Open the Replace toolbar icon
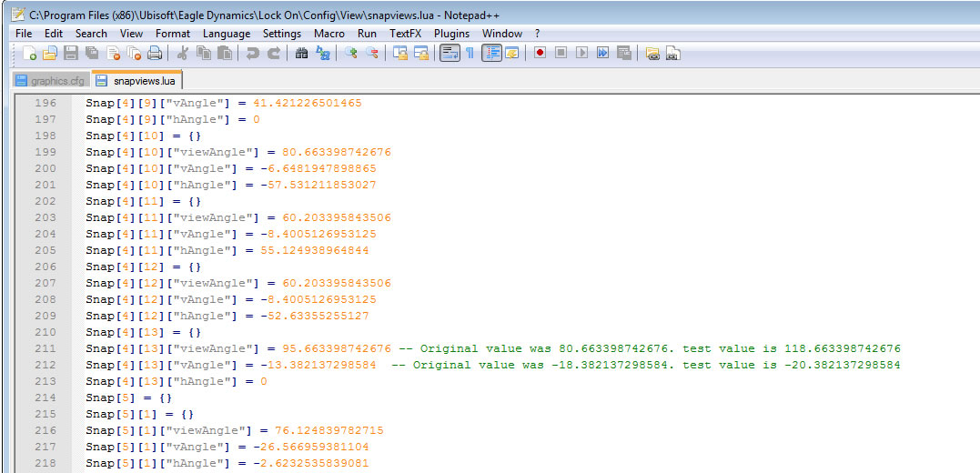 [322, 53]
